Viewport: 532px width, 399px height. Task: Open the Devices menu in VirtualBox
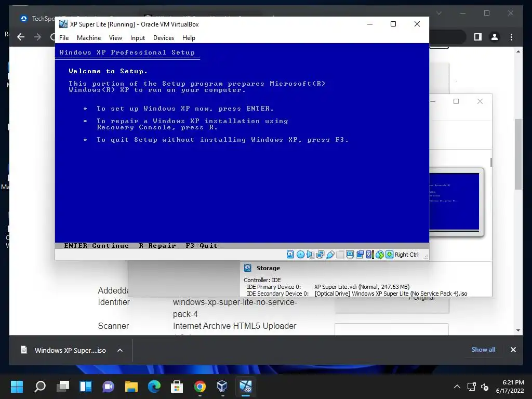(164, 37)
